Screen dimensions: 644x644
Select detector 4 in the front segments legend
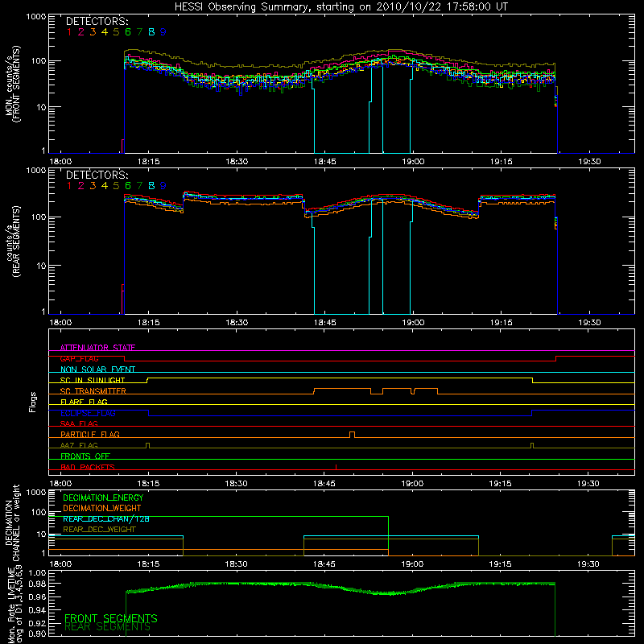105,32
